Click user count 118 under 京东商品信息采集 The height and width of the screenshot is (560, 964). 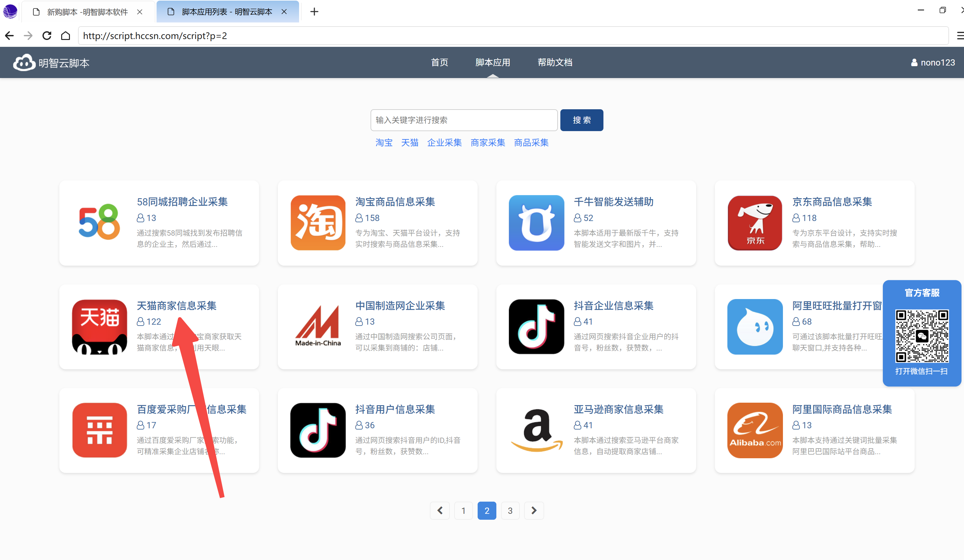pyautogui.click(x=804, y=218)
